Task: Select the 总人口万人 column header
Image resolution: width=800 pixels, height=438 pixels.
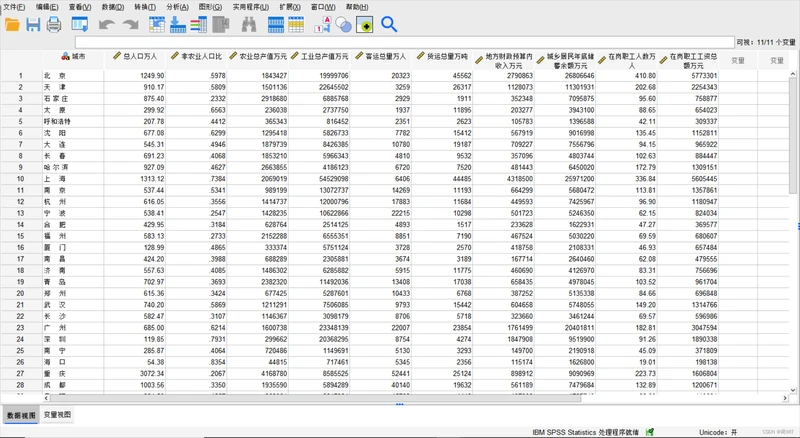Action: point(135,57)
